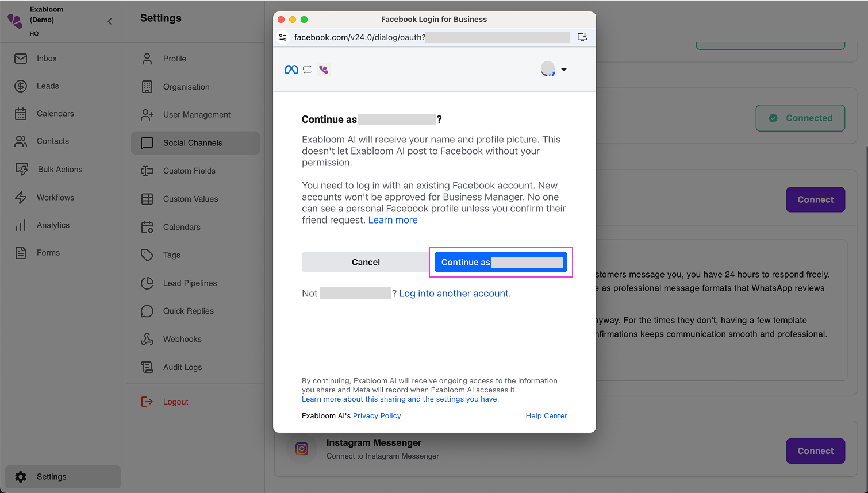The image size is (868, 493).
Task: Click the Meta logo in the dialog header
Action: tap(291, 69)
